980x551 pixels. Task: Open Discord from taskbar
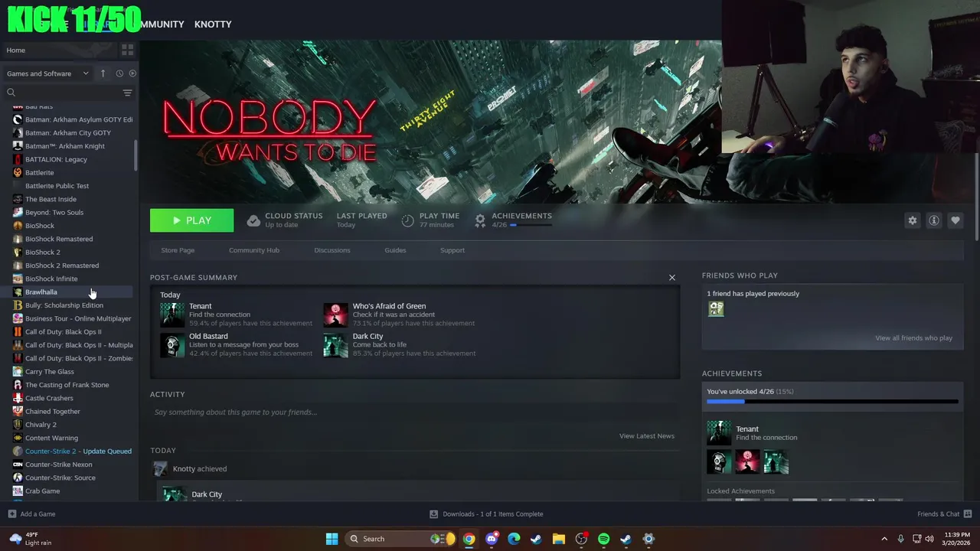pyautogui.click(x=492, y=539)
